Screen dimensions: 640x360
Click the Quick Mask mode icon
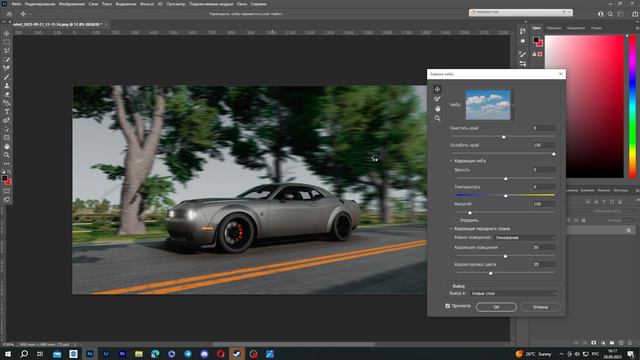(7, 191)
